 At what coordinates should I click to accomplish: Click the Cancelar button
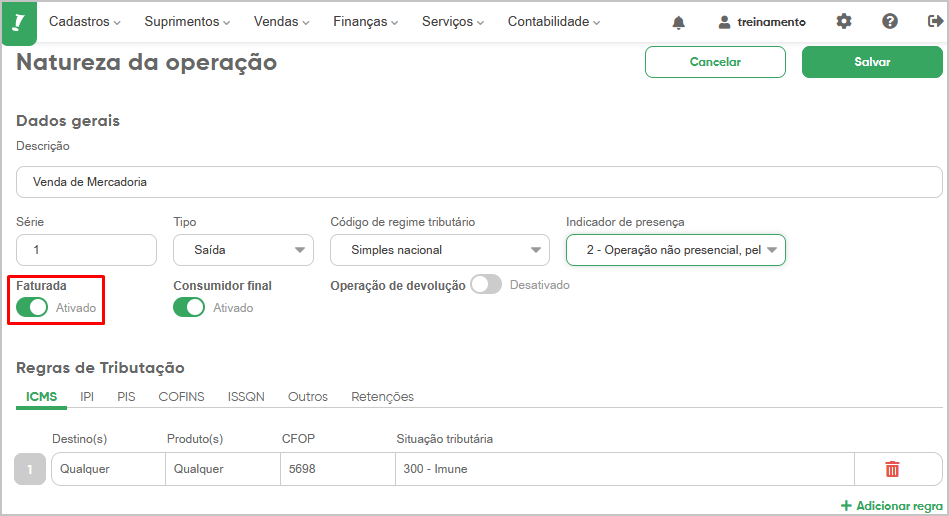coord(715,62)
